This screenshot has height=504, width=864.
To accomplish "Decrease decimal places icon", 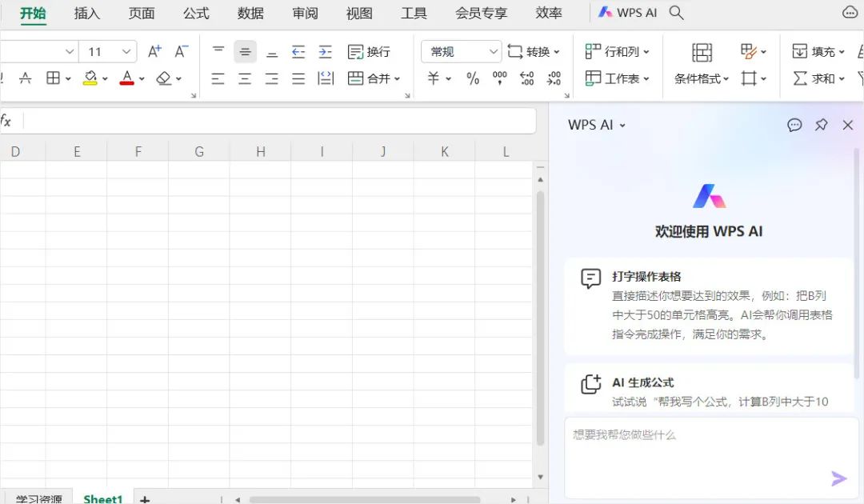I will (554, 78).
